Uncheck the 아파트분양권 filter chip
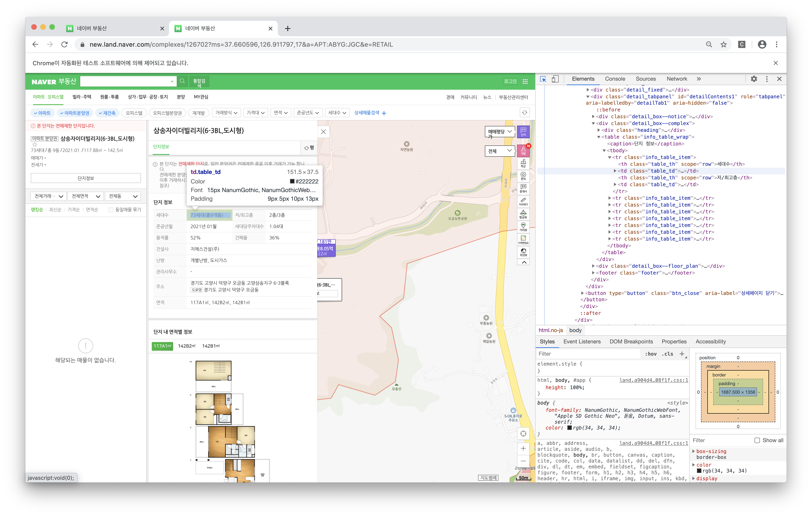812x516 pixels. [75, 113]
